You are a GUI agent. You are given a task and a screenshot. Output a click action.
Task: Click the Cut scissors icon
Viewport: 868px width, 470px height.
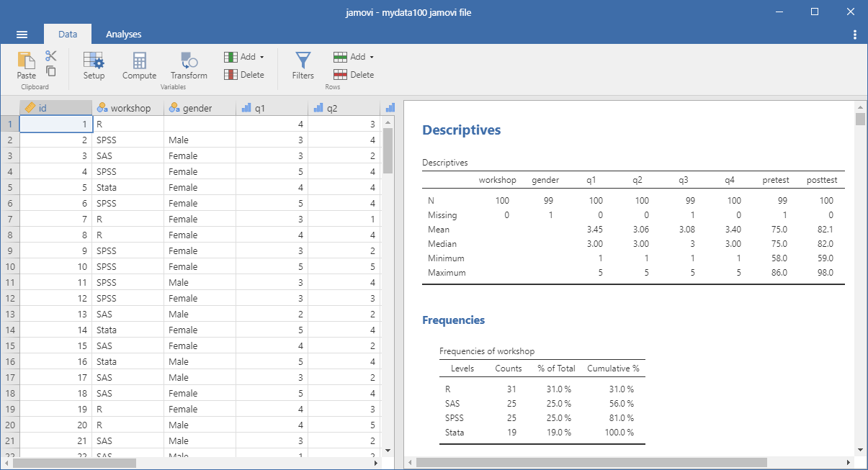(50, 56)
